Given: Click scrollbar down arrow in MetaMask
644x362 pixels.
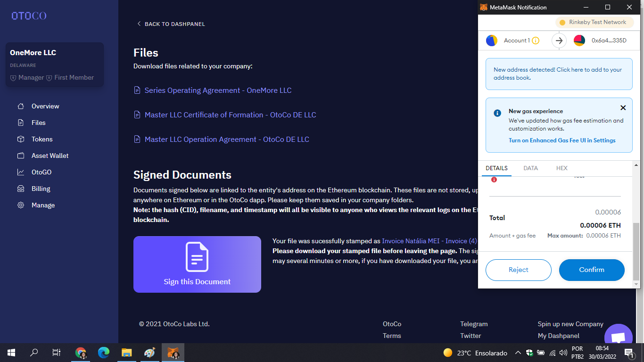Looking at the screenshot, I should pyautogui.click(x=636, y=284).
